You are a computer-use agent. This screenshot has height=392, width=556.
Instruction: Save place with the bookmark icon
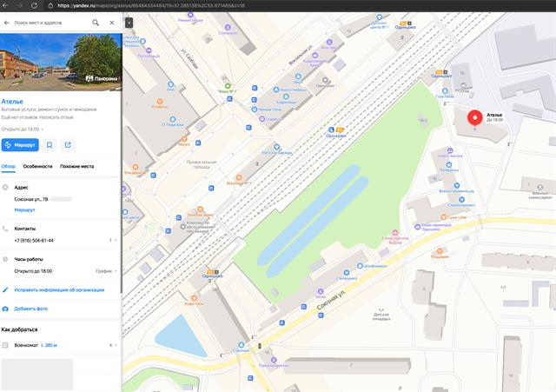[x=50, y=145]
